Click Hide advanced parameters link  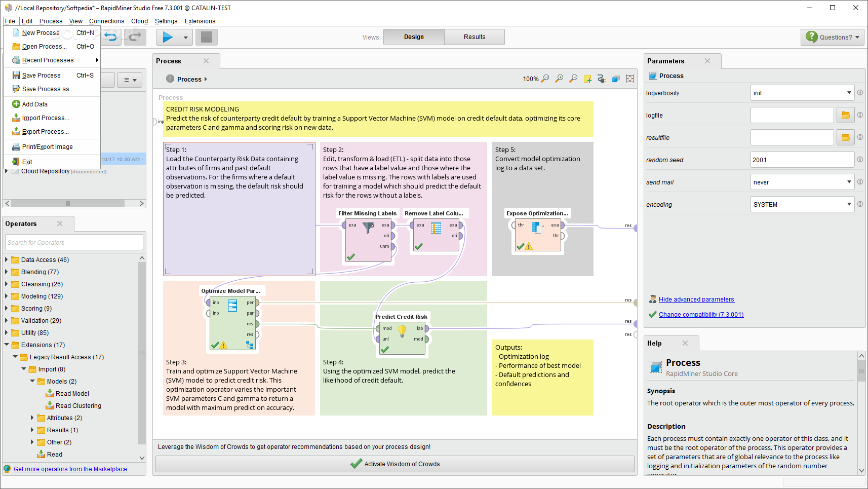click(696, 299)
